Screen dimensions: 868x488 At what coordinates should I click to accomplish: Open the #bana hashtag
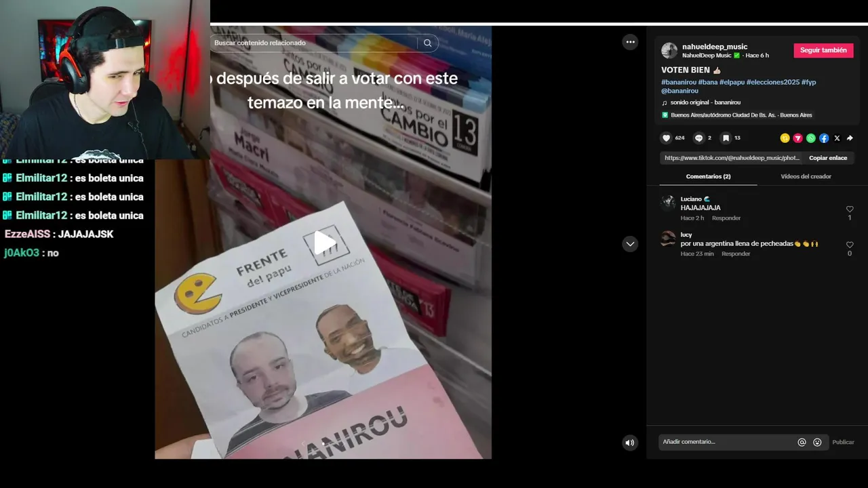pos(708,82)
